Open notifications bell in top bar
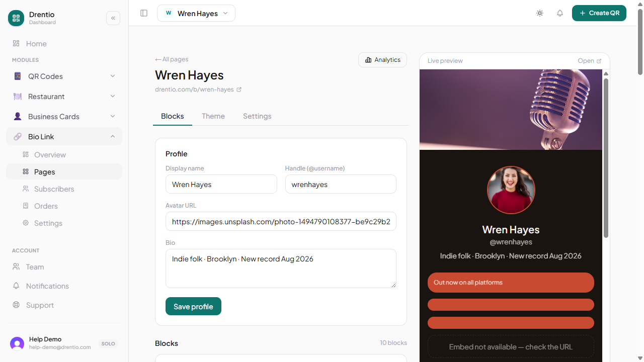644x362 pixels. pos(560,13)
